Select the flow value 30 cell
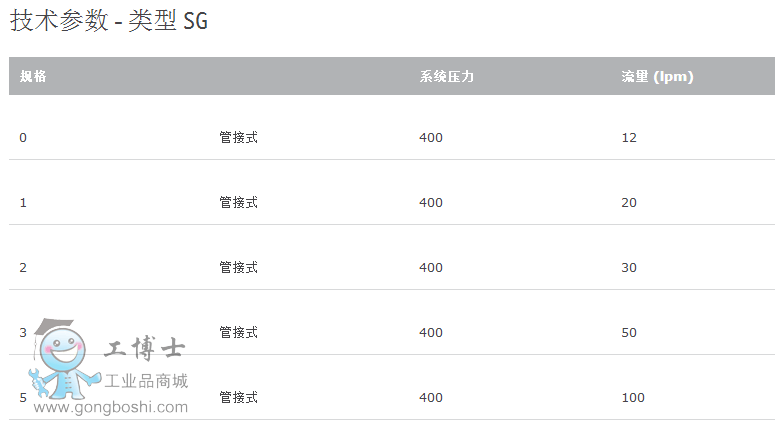The image size is (775, 426). [629, 268]
